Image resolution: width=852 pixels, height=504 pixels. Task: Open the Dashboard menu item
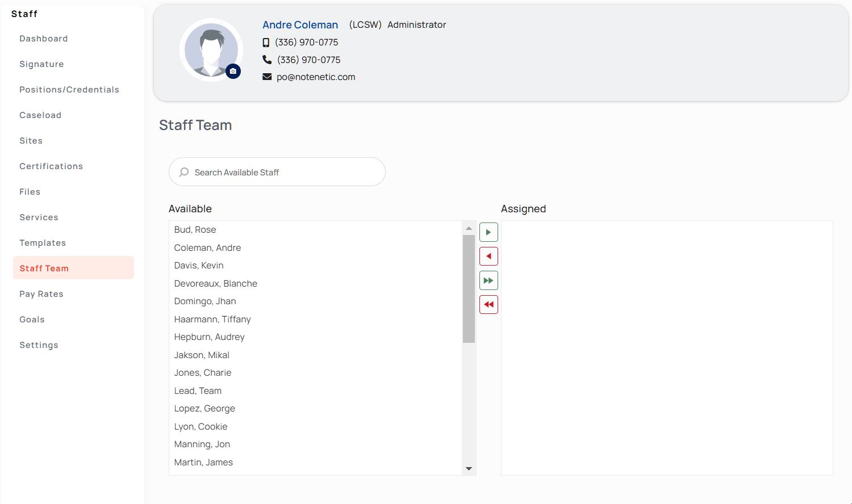coord(44,39)
